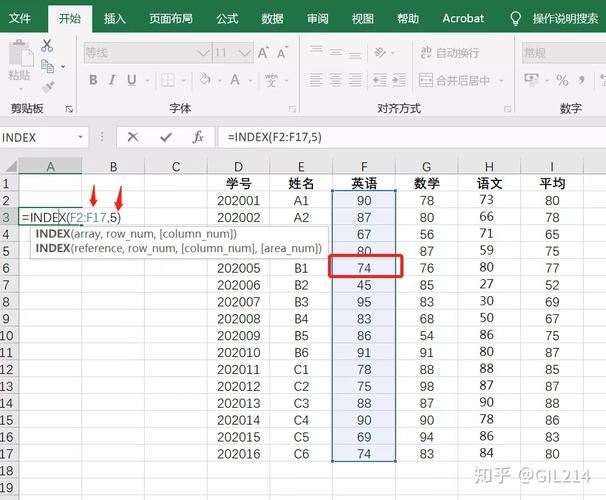This screenshot has height=500, width=606.
Task: Click cell with name C6
Action: pyautogui.click(x=301, y=454)
